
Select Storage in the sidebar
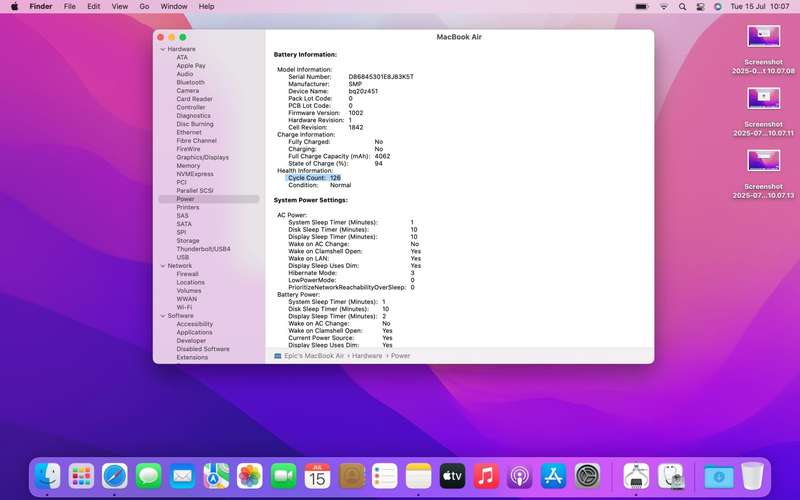[188, 240]
